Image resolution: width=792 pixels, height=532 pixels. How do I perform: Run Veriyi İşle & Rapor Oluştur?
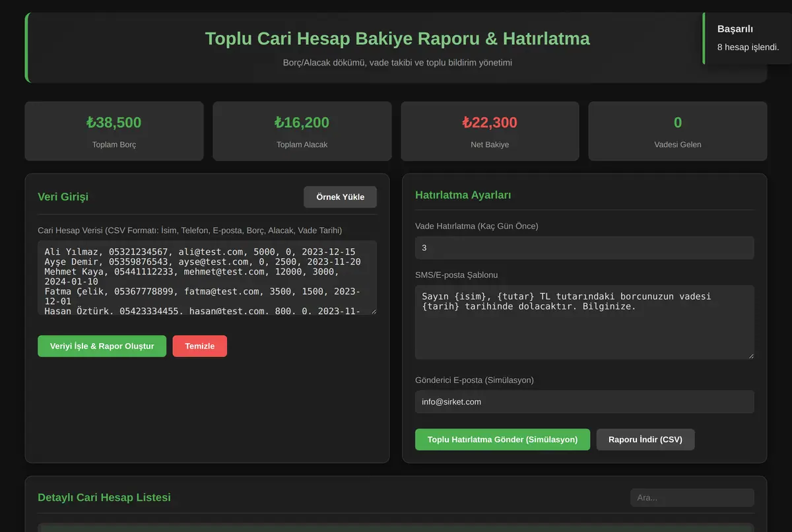point(102,346)
